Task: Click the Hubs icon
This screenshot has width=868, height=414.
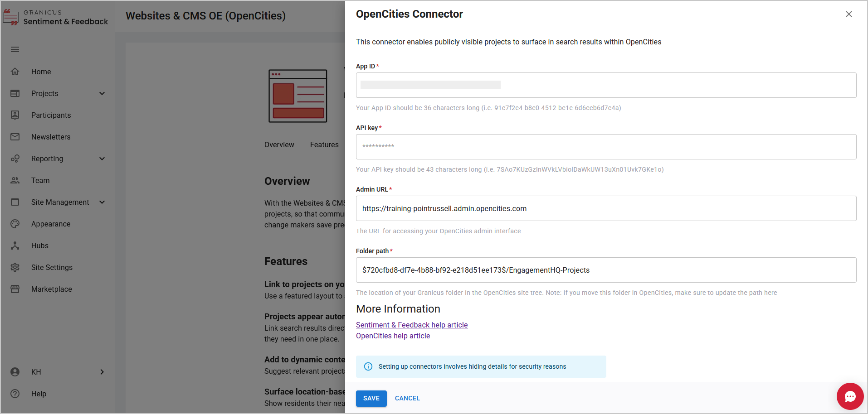Action: coord(15,246)
